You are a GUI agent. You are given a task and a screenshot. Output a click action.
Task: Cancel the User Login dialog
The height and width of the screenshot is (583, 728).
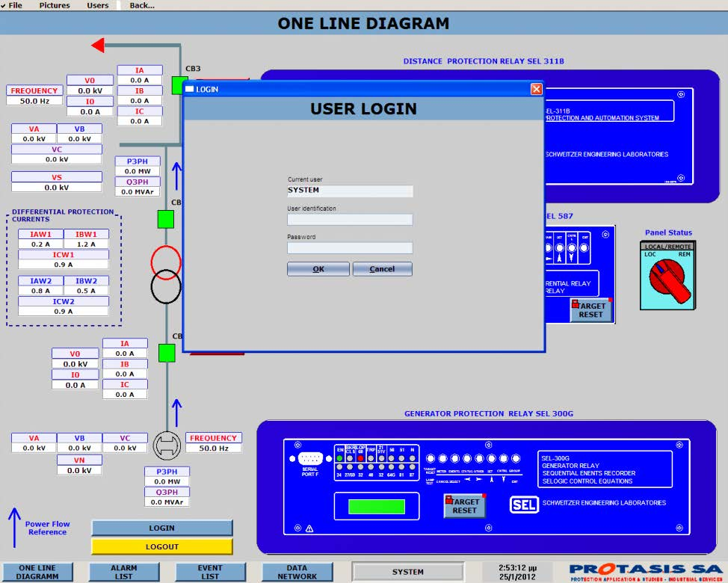[382, 269]
